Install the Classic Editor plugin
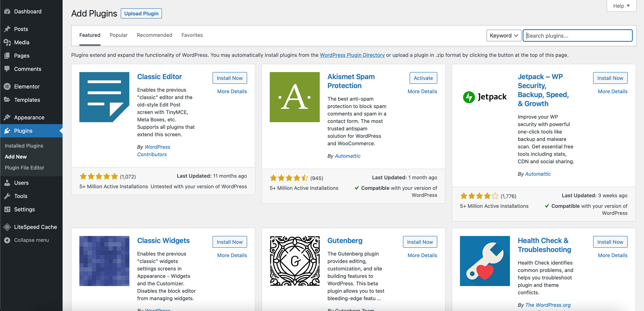This screenshot has width=644, height=311. 229,78
